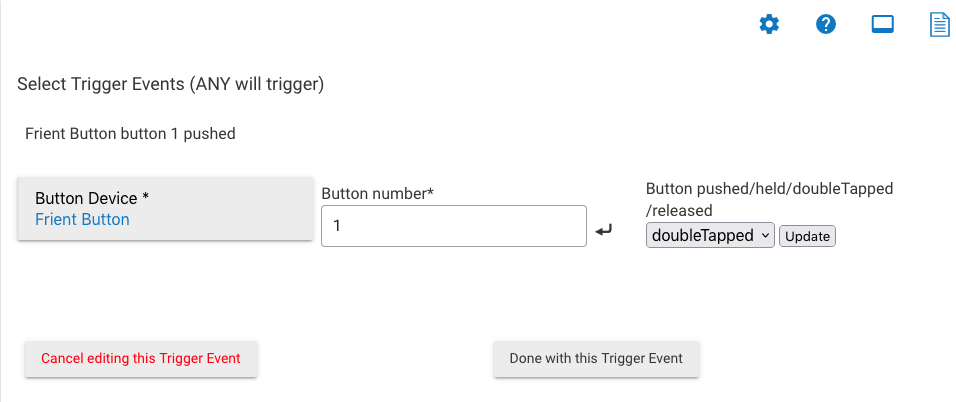Viewport: 956px width, 402px height.
Task: Click Done with this Trigger Event
Action: click(x=596, y=358)
